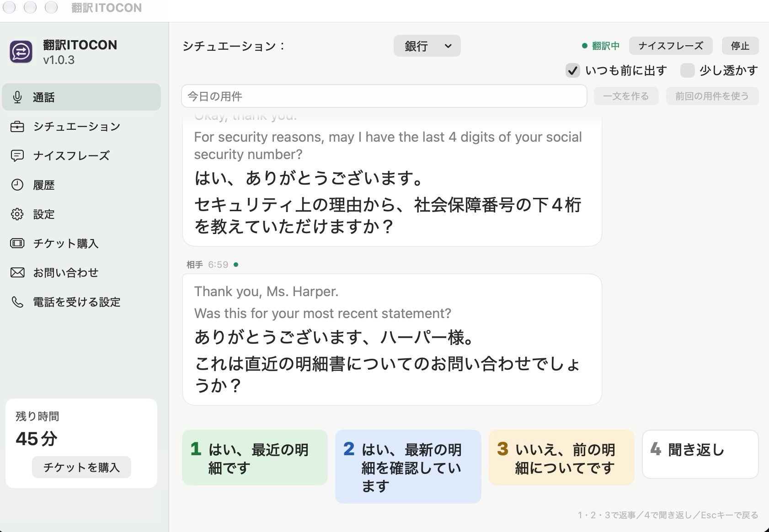Click the microphone icon beside 通話

(x=17, y=97)
